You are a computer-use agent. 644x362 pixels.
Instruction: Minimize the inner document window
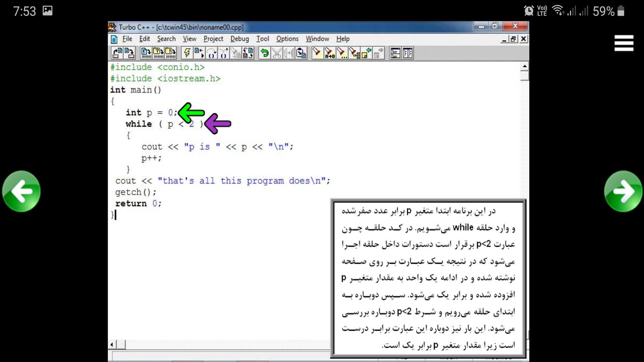coord(504,39)
